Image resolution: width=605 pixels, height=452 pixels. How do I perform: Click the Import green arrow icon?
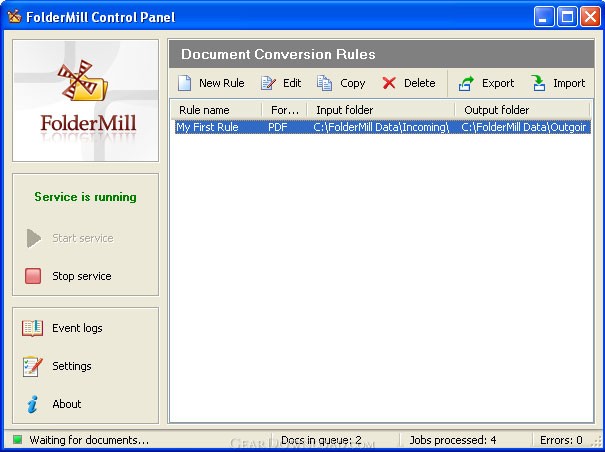pos(538,83)
